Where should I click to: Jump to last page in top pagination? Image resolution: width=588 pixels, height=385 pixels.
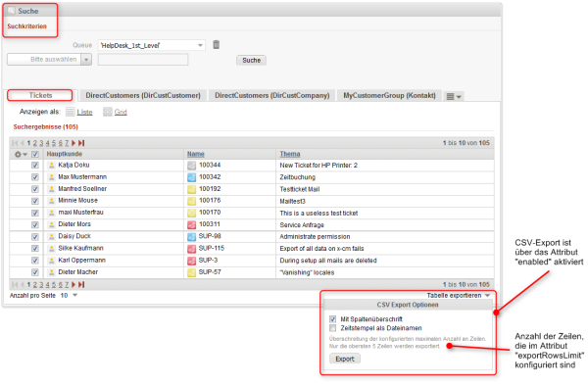[x=81, y=143]
